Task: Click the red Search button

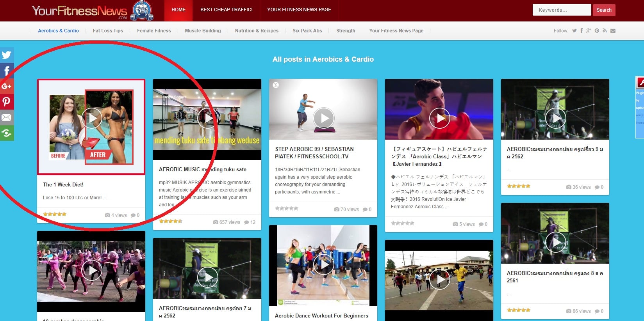Action: coord(604,10)
